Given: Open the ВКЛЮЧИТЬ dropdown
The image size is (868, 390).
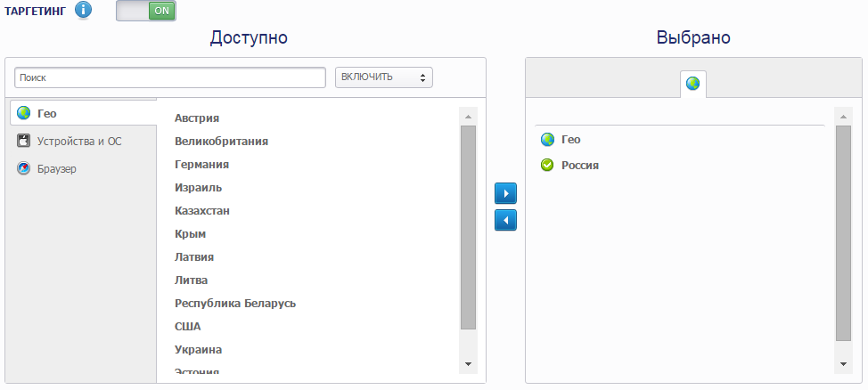Looking at the screenshot, I should point(383,77).
